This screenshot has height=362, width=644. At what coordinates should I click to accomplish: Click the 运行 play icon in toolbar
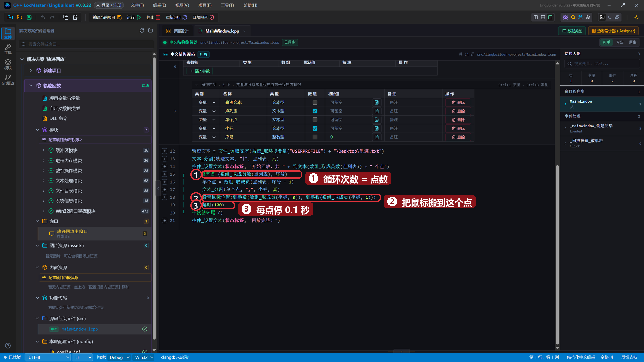(139, 17)
